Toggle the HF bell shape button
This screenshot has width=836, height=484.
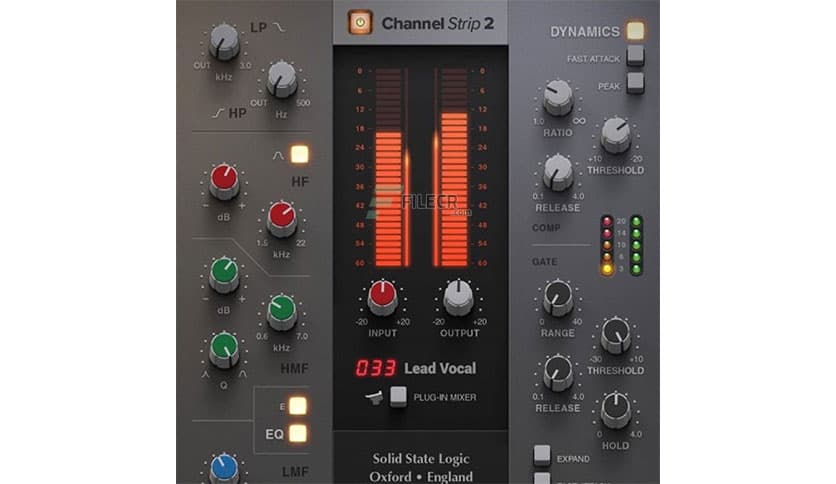coord(299,155)
